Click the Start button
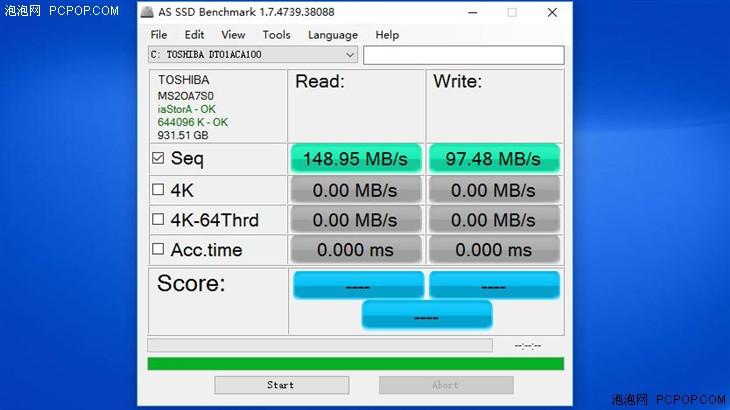The width and height of the screenshot is (730, 410). [282, 385]
